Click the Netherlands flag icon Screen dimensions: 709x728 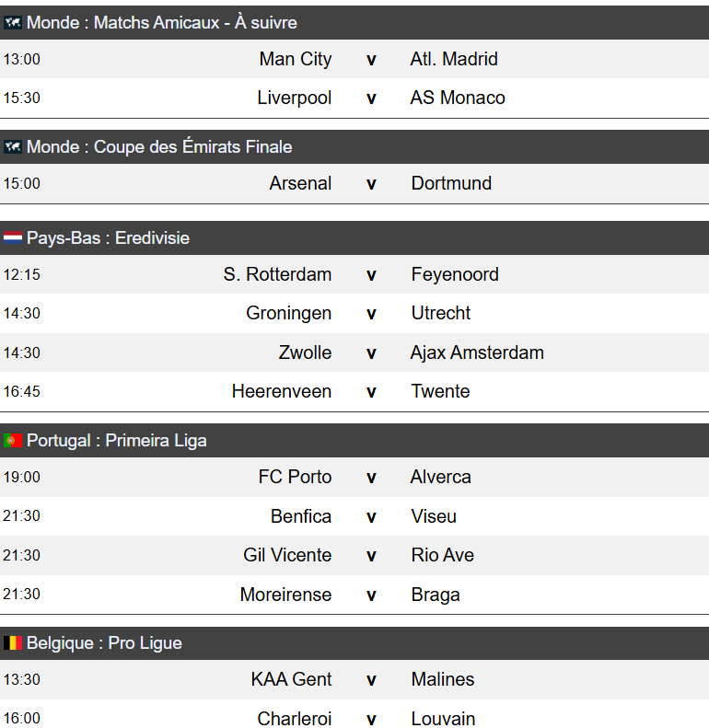(x=13, y=237)
